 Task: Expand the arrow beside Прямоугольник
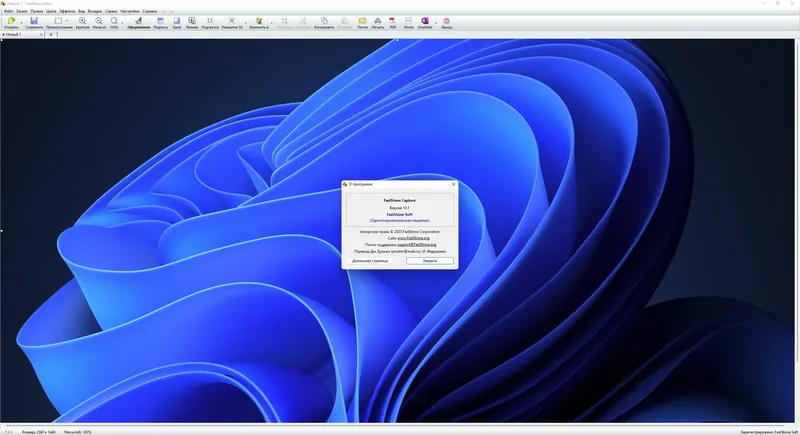(x=67, y=21)
